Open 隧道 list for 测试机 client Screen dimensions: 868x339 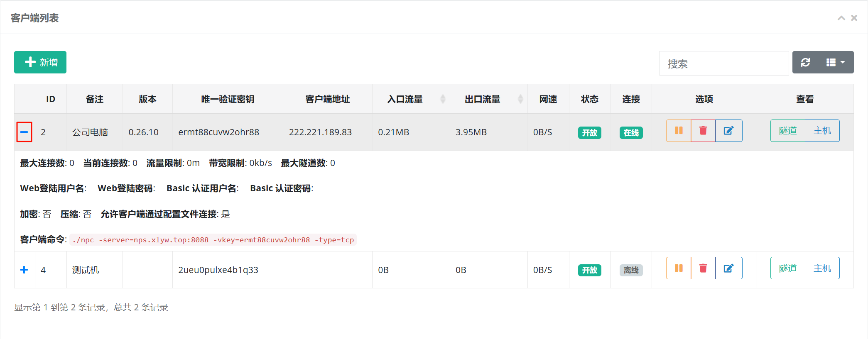click(787, 268)
